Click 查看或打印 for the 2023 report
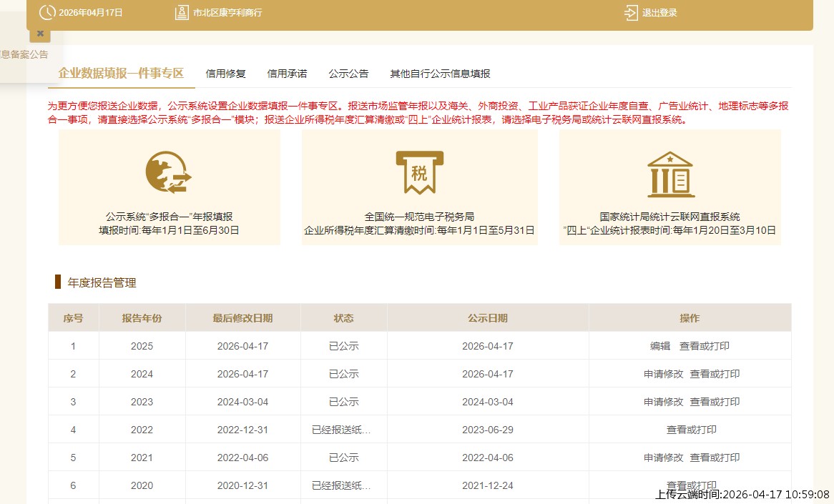834x504 pixels. pyautogui.click(x=716, y=402)
